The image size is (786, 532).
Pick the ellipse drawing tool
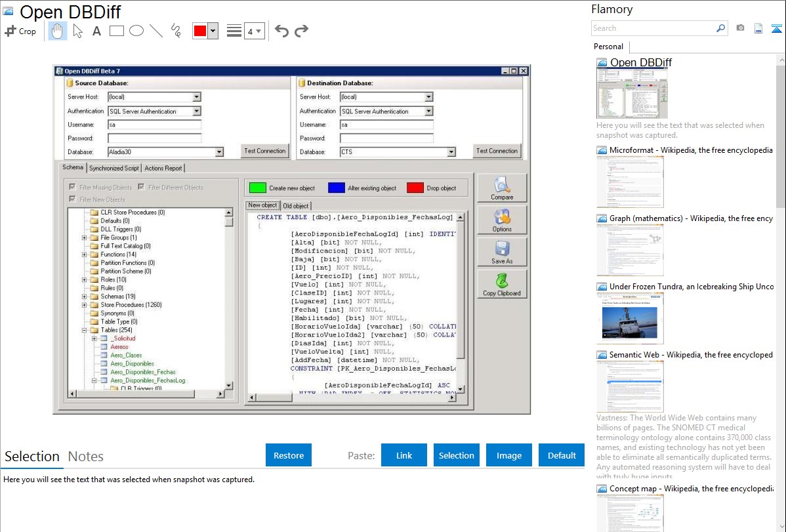136,31
